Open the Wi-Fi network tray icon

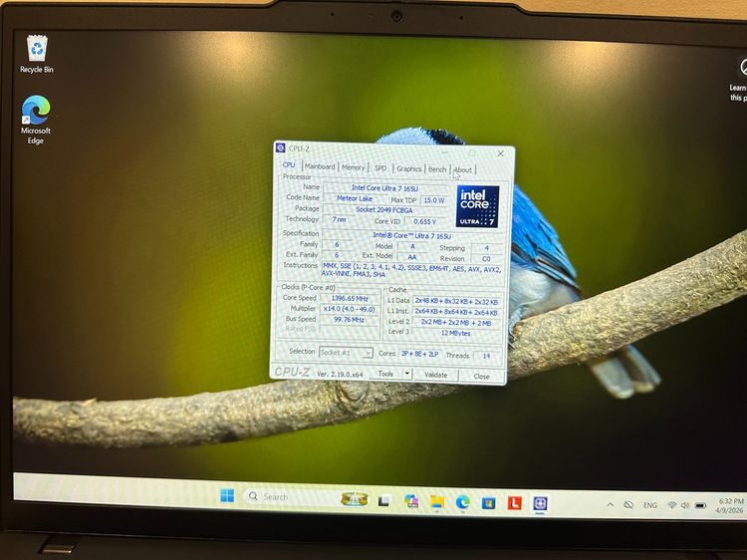point(671,505)
